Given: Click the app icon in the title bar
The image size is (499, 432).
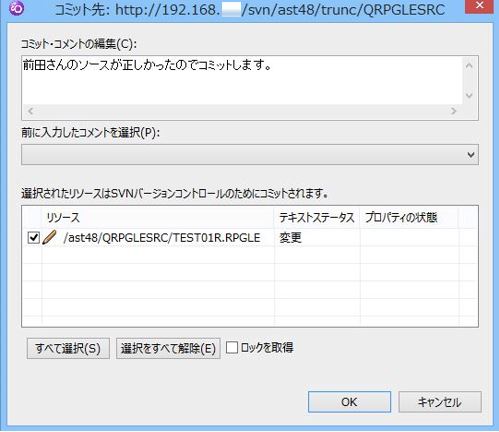Looking at the screenshot, I should pos(16,9).
